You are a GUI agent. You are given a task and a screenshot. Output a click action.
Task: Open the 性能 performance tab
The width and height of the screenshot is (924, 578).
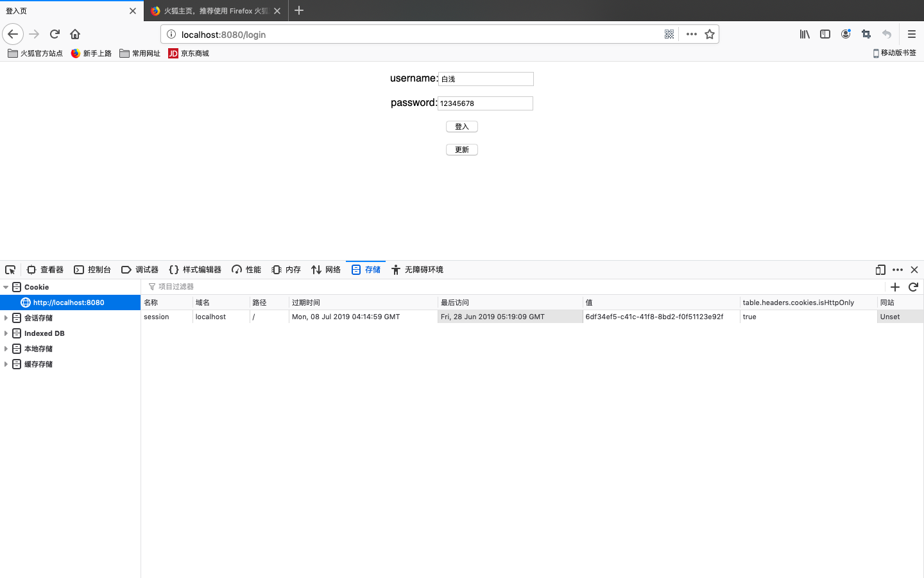click(246, 270)
